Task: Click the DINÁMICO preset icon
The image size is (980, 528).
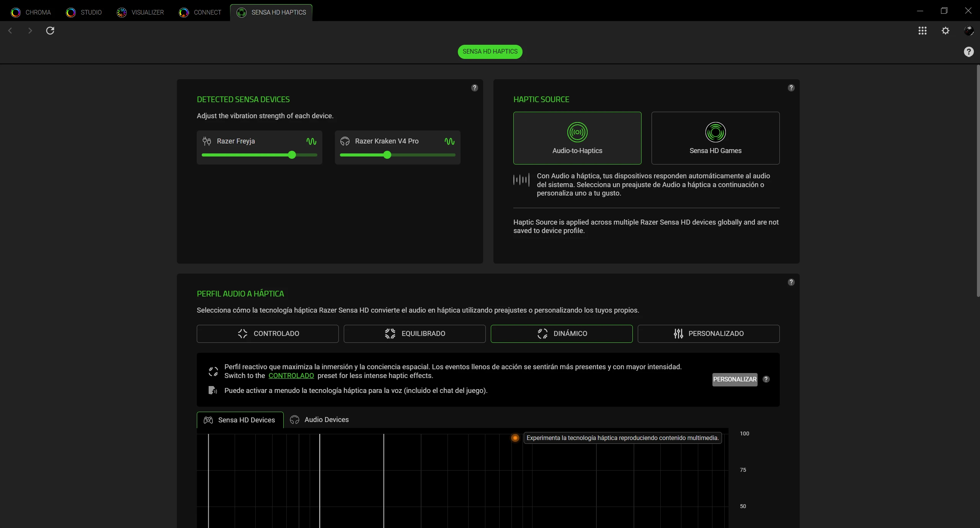Action: 542,334
